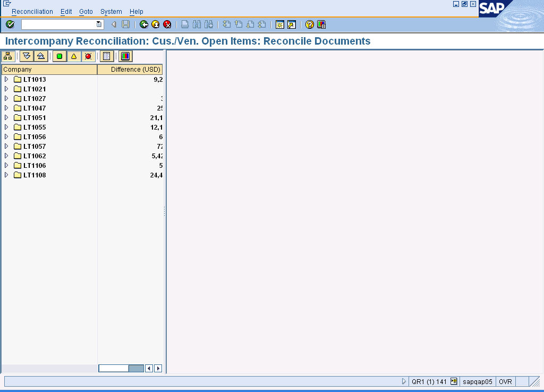Toggle the yellow triangle status filter

[73, 56]
